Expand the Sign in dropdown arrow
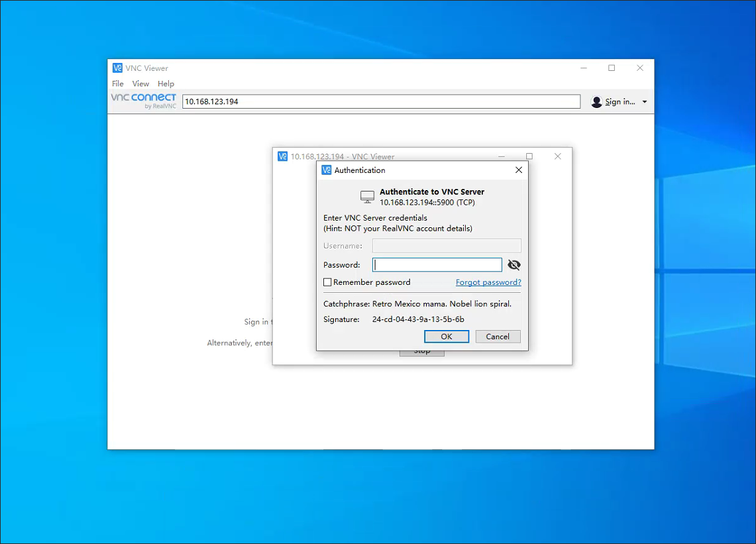Image resolution: width=756 pixels, height=544 pixels. coord(645,102)
